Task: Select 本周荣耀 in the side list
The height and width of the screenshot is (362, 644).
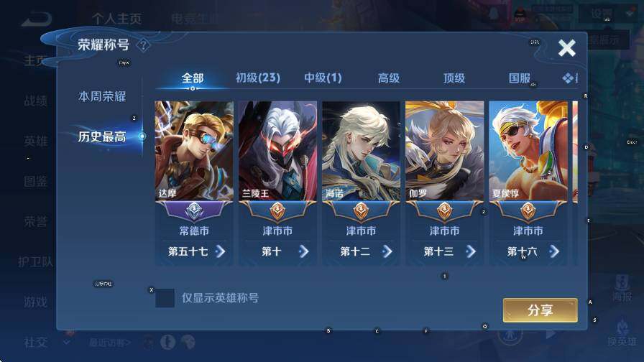Action: (102, 96)
